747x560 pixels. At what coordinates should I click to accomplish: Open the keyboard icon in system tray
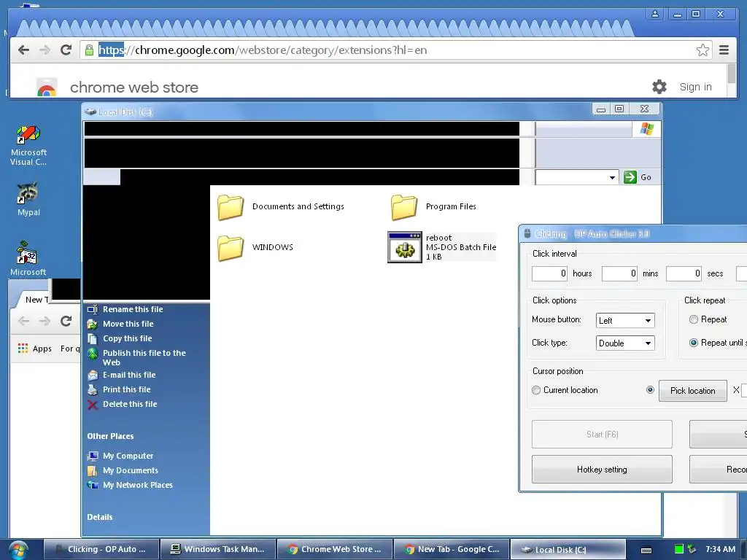[646, 550]
